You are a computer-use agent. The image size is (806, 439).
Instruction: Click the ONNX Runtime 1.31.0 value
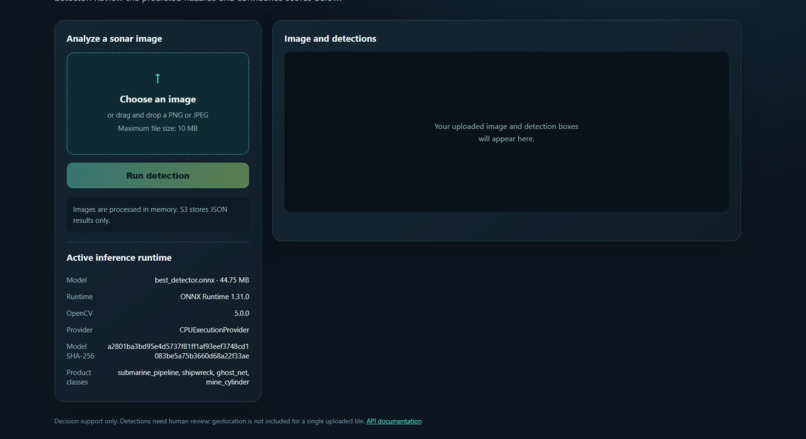coord(214,297)
